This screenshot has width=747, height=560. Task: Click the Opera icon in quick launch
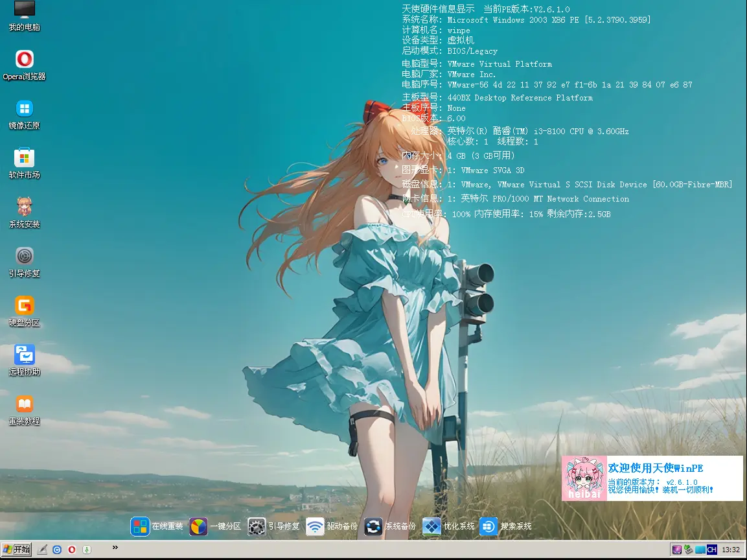pos(72,550)
